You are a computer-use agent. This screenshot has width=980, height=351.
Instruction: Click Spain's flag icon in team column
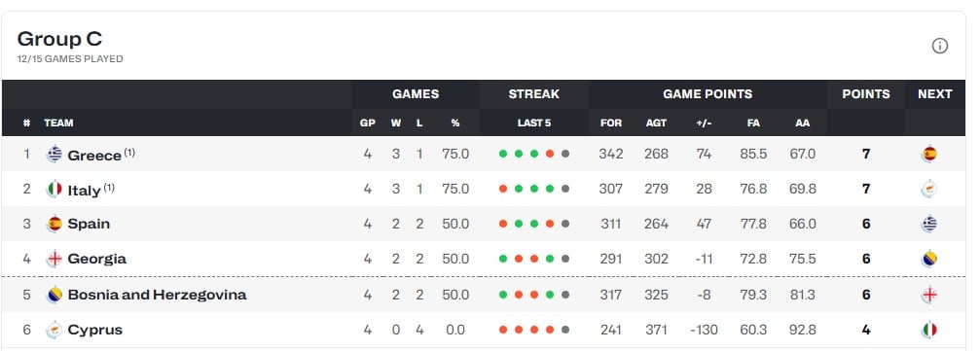click(x=54, y=224)
